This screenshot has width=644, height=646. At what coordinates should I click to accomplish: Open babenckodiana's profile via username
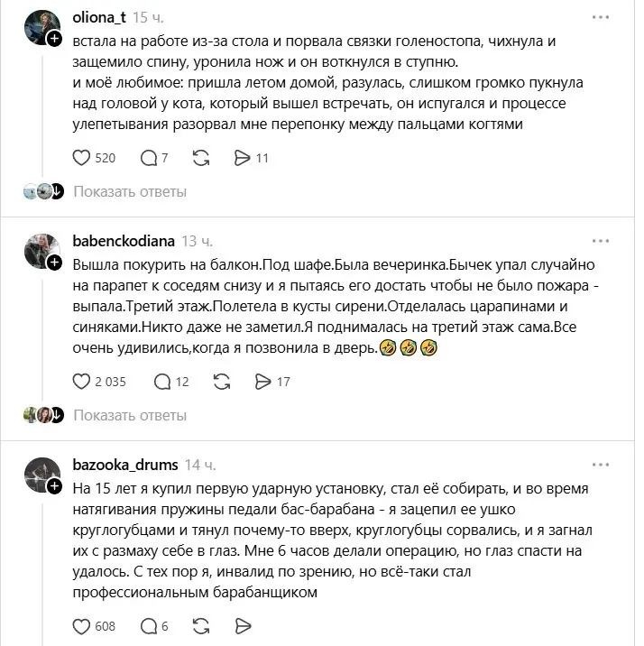pos(124,241)
